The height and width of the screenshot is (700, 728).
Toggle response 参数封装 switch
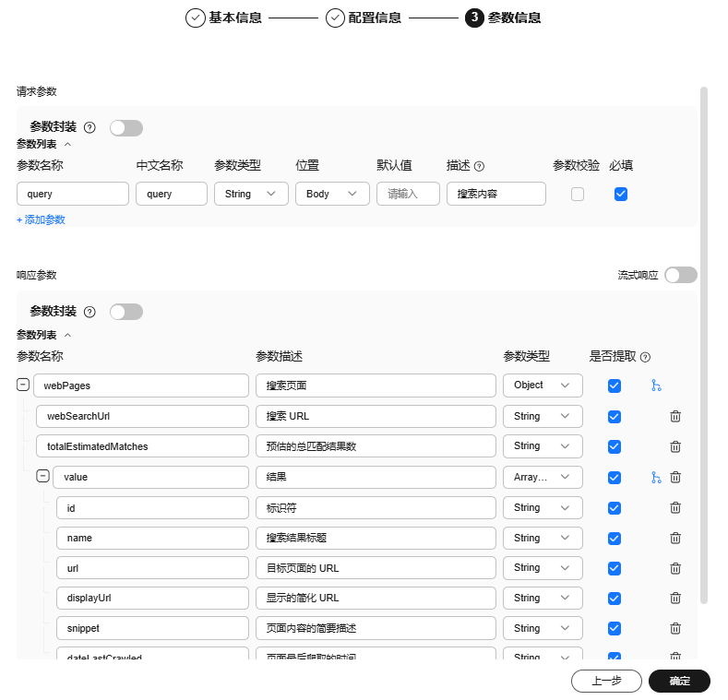[x=126, y=312]
